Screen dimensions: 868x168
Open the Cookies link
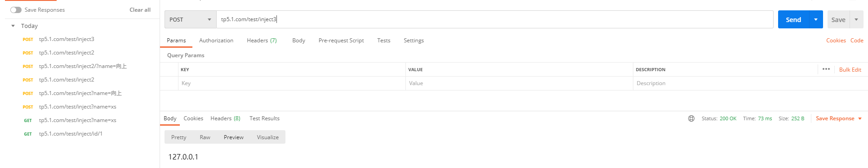836,41
